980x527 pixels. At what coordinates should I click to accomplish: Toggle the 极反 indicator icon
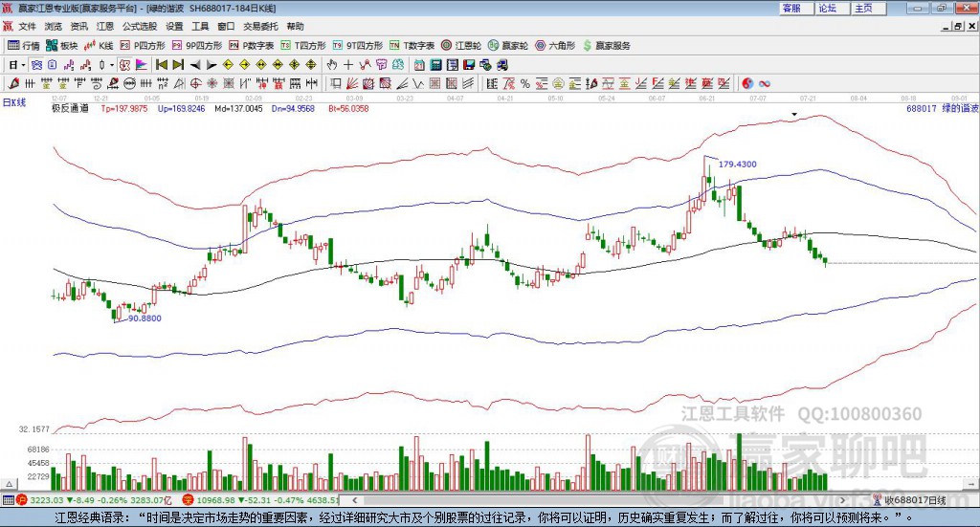124,65
